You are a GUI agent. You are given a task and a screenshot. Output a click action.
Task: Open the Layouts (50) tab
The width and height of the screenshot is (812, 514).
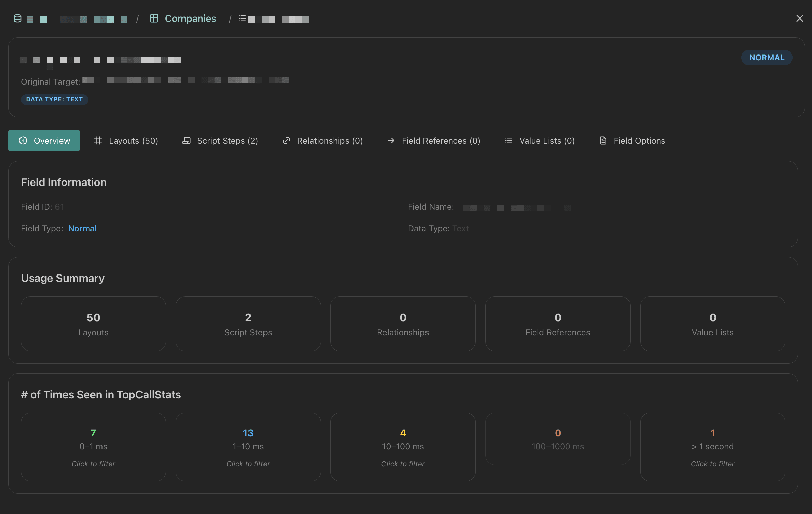[x=133, y=140]
